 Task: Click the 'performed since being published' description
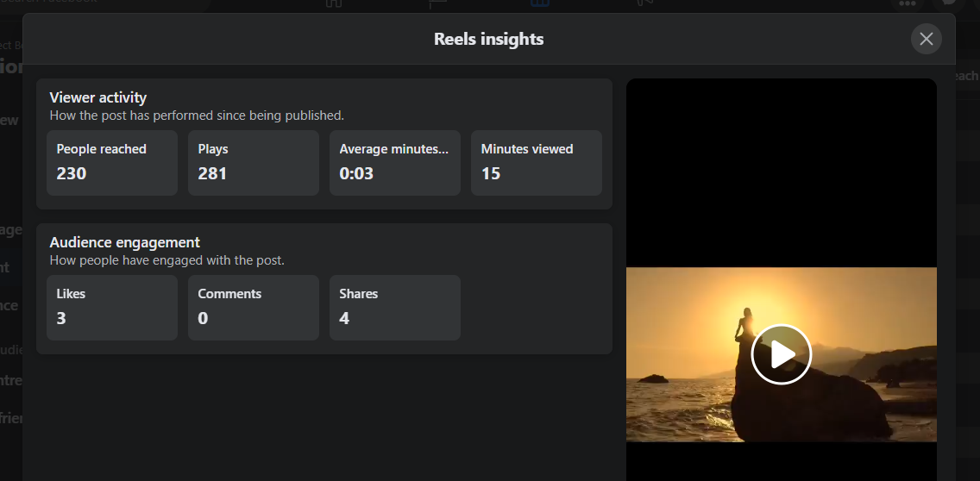click(x=197, y=115)
